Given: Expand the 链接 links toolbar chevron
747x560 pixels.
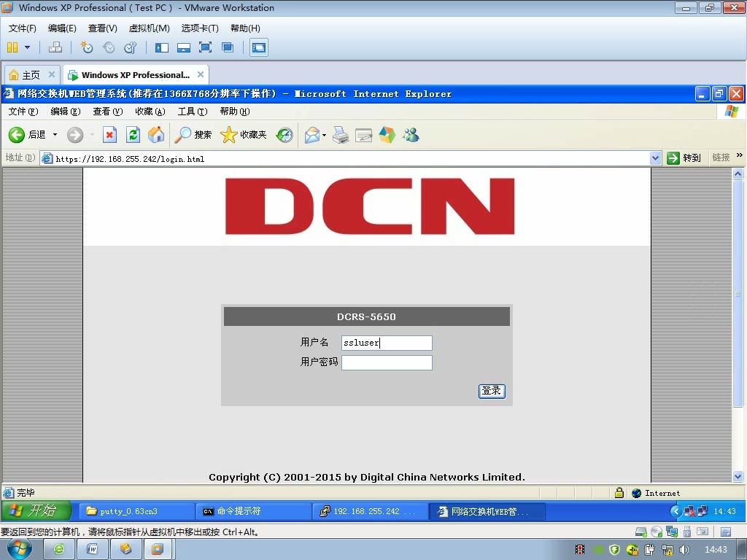Looking at the screenshot, I should pos(740,155).
